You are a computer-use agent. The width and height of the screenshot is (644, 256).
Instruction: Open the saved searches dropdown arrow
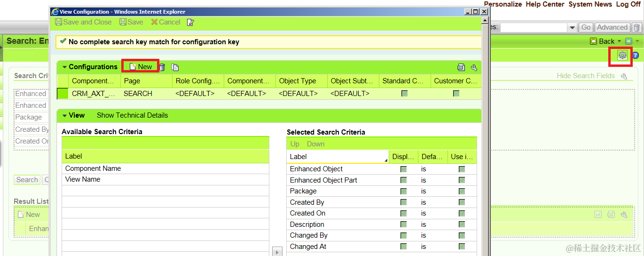coord(572,28)
